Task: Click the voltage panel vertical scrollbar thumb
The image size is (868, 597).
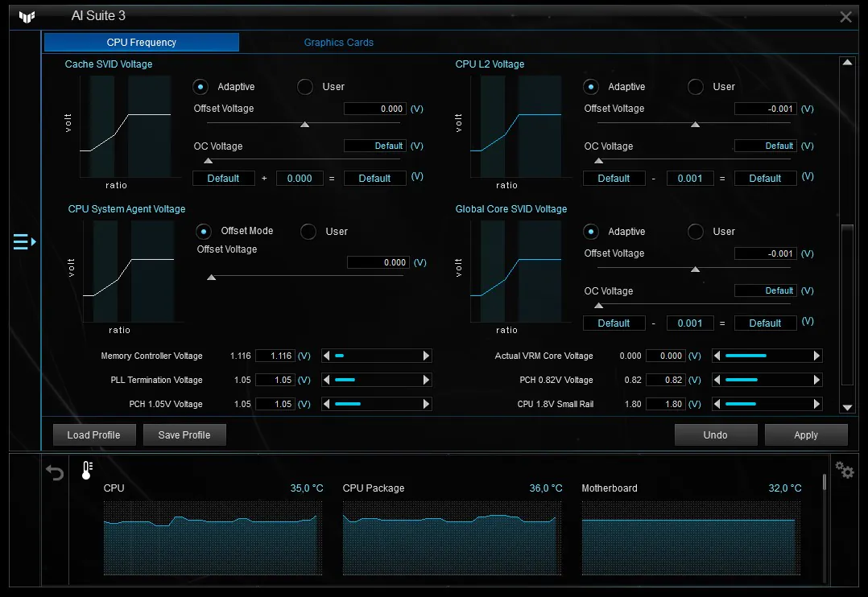Action: 847,304
